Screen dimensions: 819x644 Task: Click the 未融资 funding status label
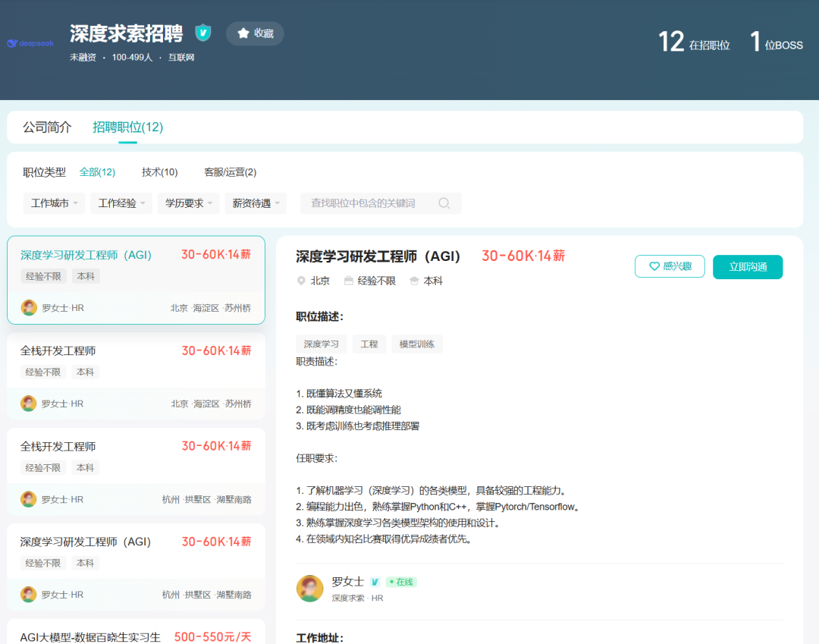click(x=83, y=58)
